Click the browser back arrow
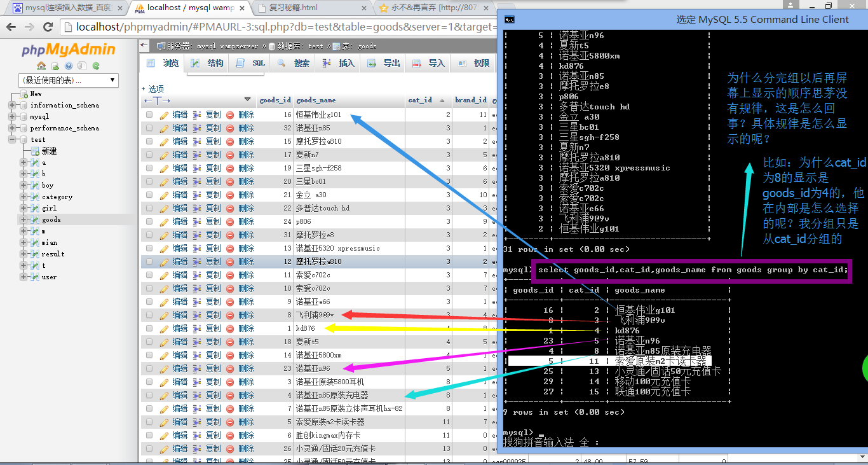 click(11, 27)
